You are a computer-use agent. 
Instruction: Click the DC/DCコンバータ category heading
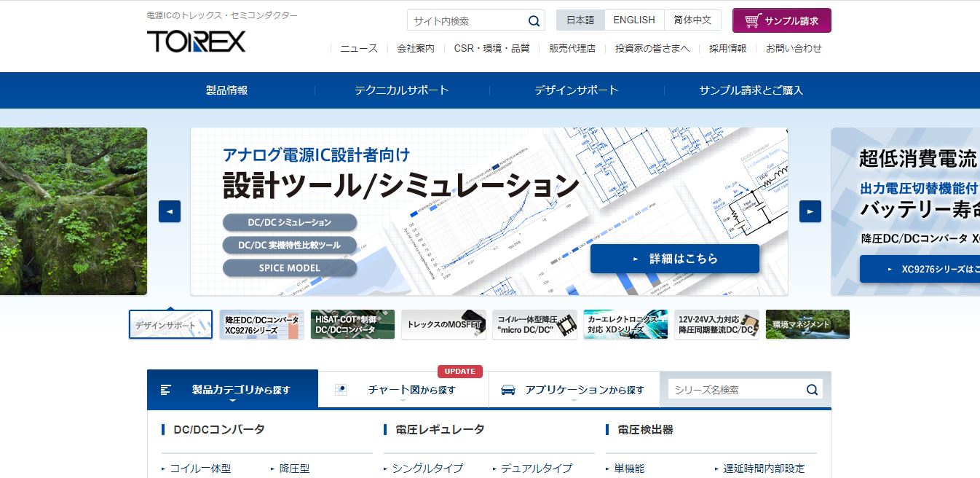(219, 429)
